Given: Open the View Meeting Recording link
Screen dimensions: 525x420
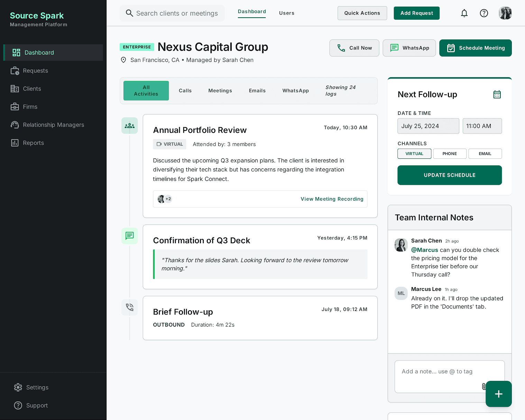Looking at the screenshot, I should pyautogui.click(x=332, y=199).
